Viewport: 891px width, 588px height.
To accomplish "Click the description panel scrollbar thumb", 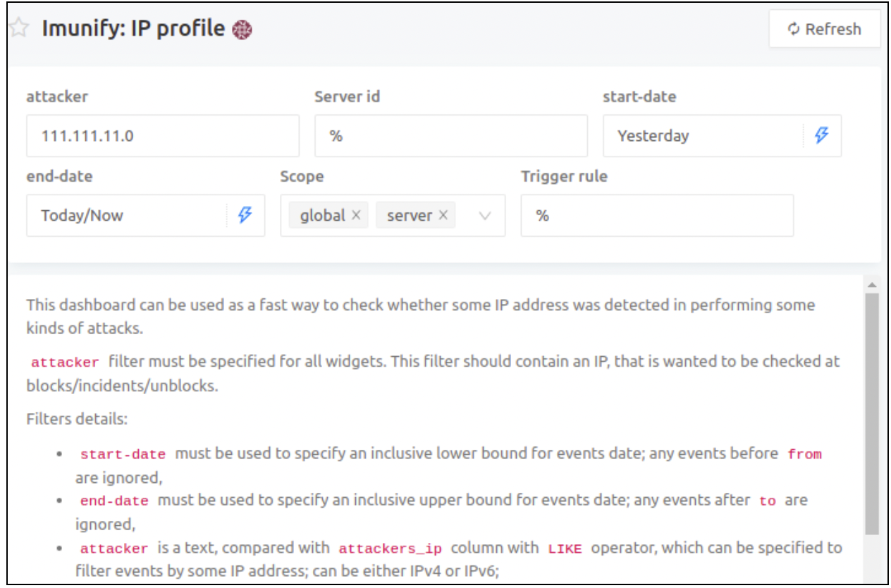I will pos(872,414).
